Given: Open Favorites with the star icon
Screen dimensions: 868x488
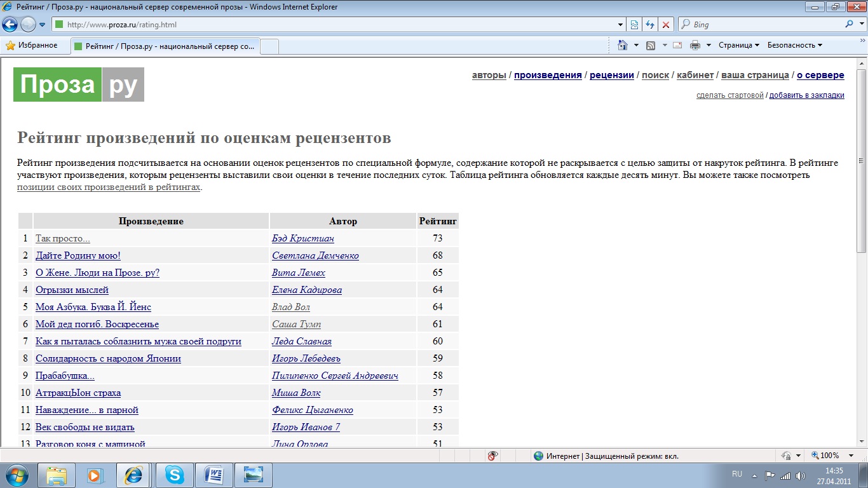Looking at the screenshot, I should pos(31,45).
